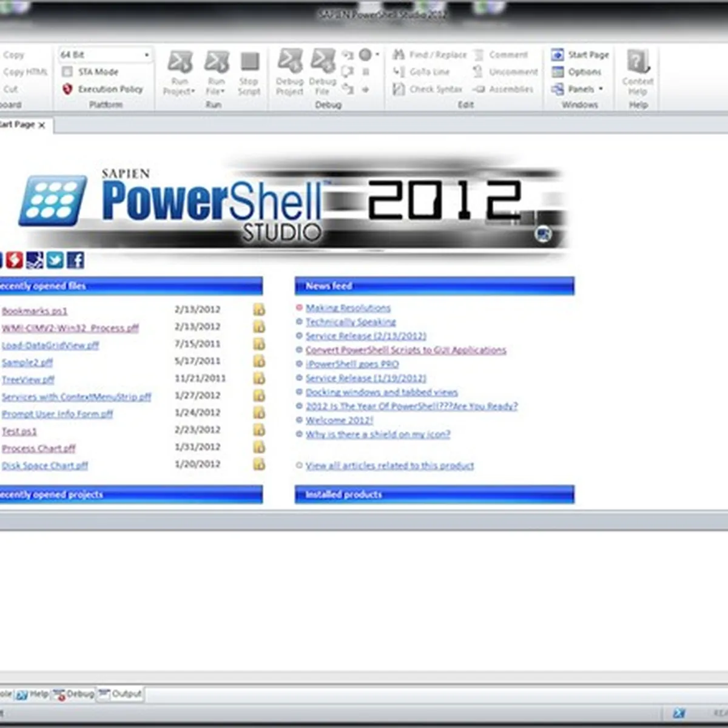Switch to the Debug bottom tab
The height and width of the screenshot is (728, 728).
pos(74,694)
